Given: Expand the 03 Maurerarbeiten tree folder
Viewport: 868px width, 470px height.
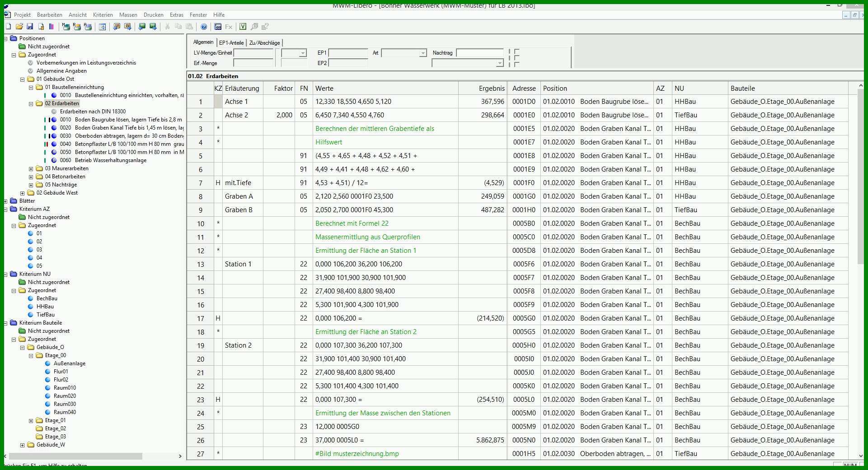Looking at the screenshot, I should (31, 169).
